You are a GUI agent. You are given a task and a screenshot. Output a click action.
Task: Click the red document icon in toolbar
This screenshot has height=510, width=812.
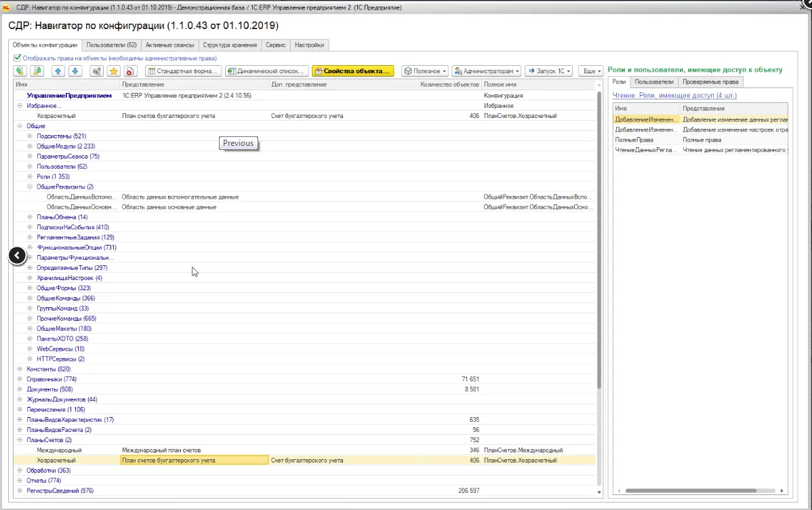(x=131, y=71)
